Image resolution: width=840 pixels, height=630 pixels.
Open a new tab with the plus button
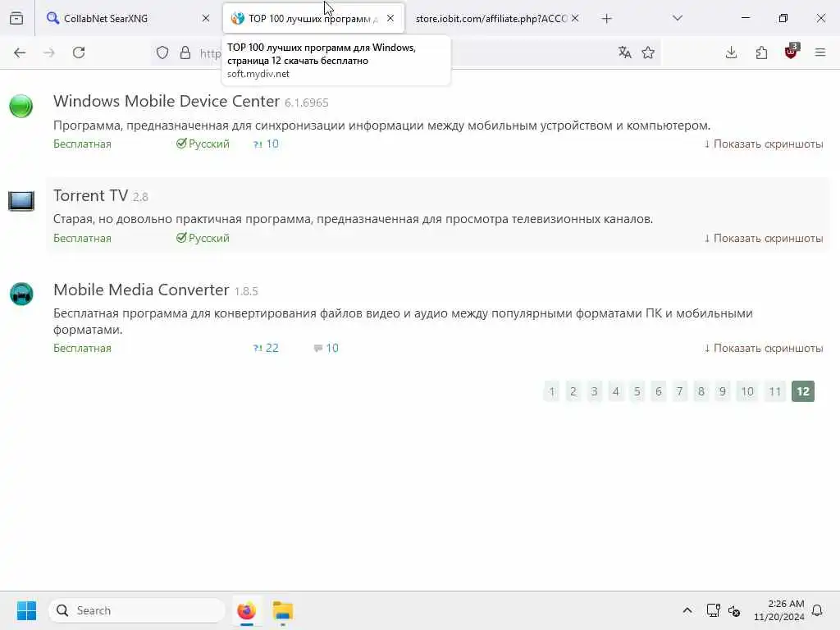tap(606, 19)
